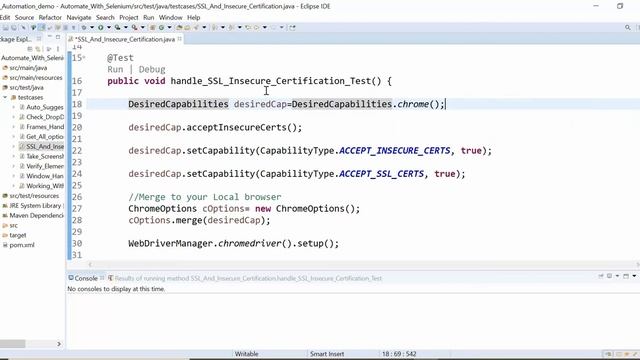Select the SSL_And_Inse file in Package Explorer
640x360 pixels.
tap(41, 147)
